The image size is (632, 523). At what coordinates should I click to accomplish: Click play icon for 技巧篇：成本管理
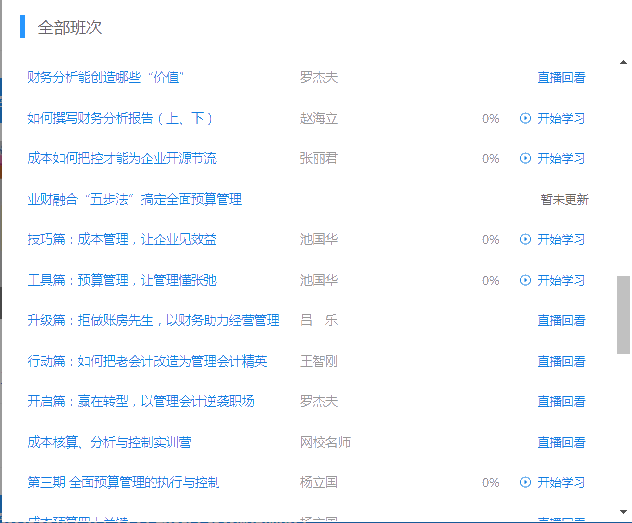525,239
